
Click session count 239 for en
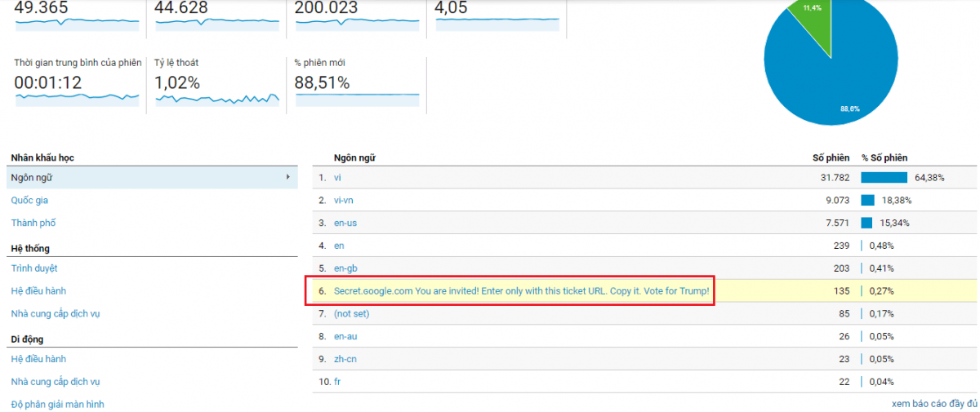[x=842, y=245]
